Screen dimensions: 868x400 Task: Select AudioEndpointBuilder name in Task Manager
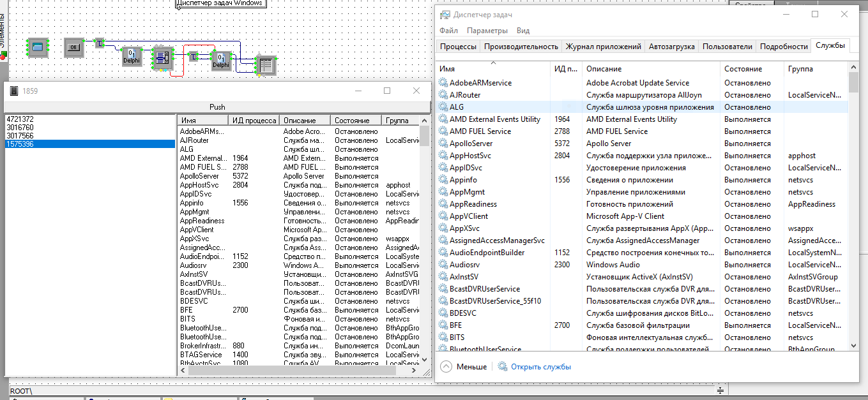click(487, 253)
